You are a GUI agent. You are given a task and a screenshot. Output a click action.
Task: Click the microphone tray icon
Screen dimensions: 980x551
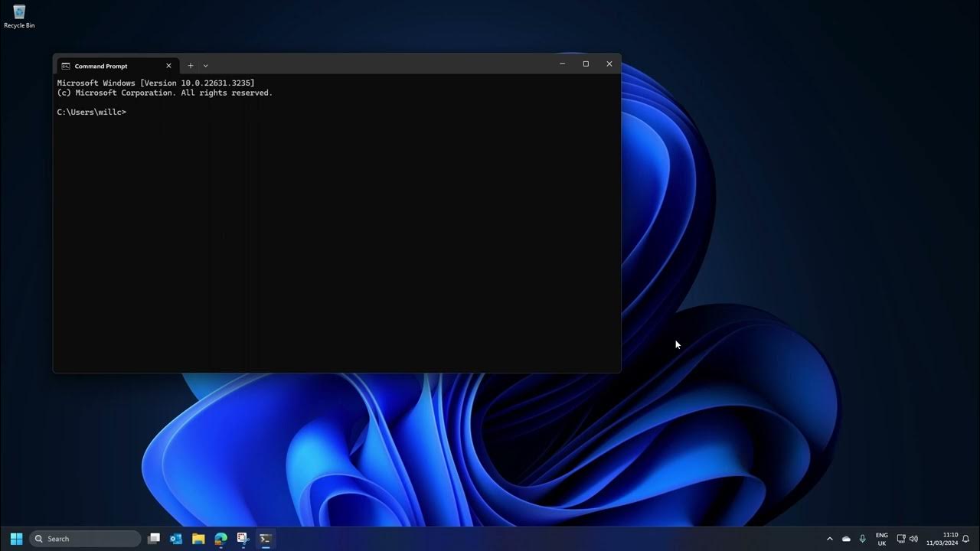point(863,539)
